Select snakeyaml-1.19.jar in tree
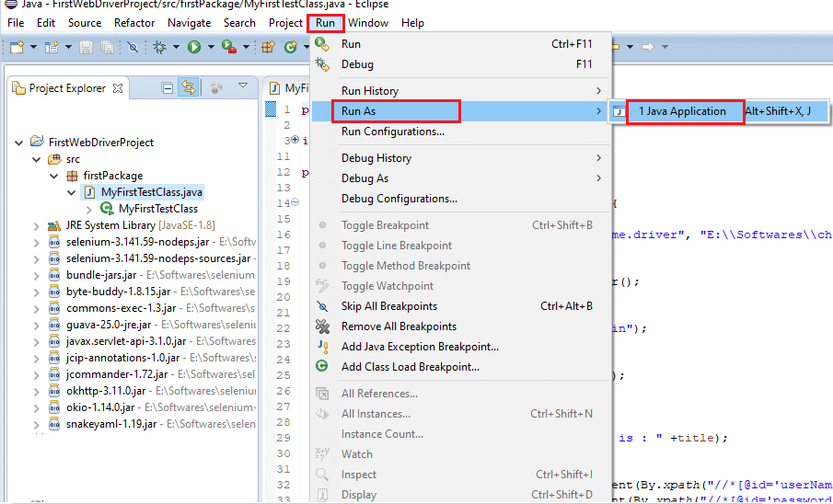 (x=111, y=424)
